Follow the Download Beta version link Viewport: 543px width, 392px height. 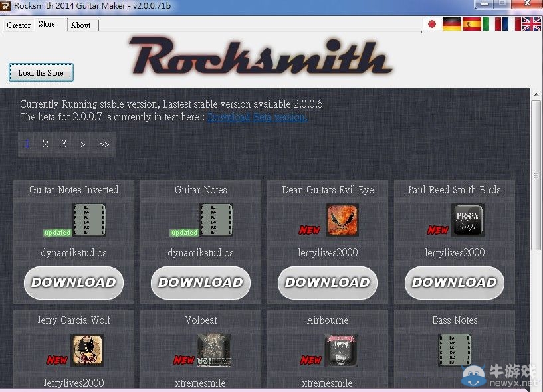tap(257, 117)
